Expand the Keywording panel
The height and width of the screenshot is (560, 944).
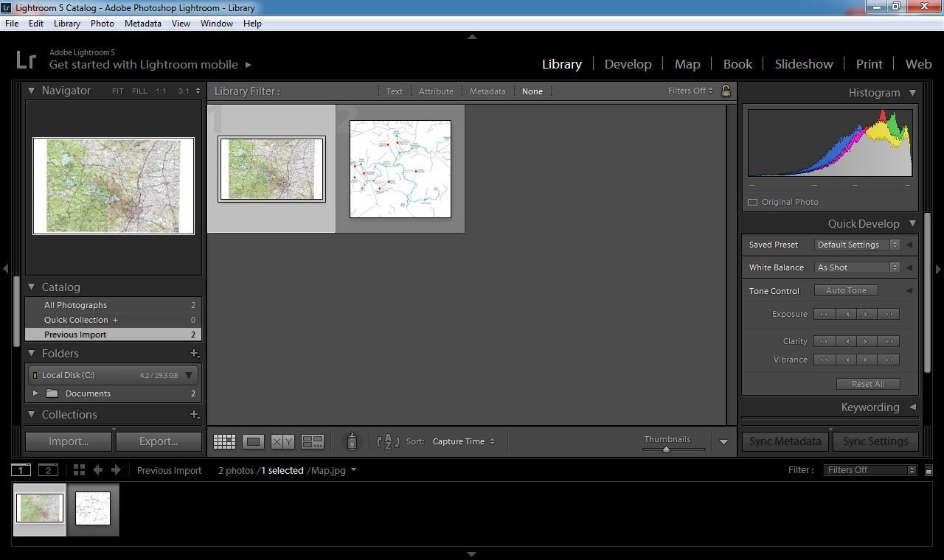click(x=912, y=407)
